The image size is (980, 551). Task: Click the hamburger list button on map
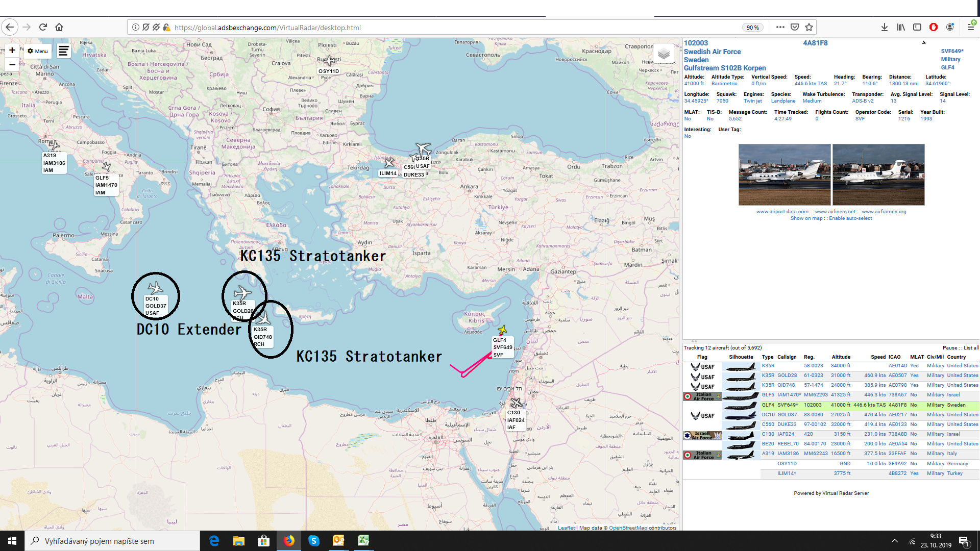pyautogui.click(x=63, y=51)
